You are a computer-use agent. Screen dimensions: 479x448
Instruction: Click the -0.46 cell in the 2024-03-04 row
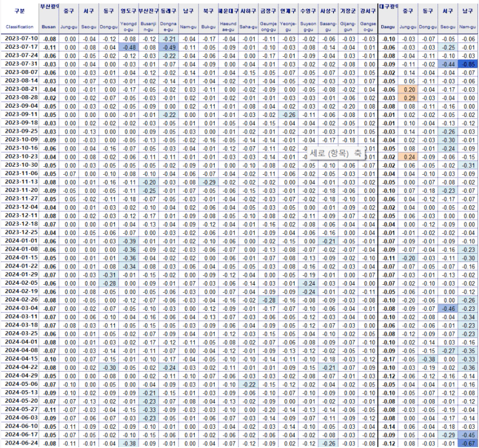click(448, 308)
